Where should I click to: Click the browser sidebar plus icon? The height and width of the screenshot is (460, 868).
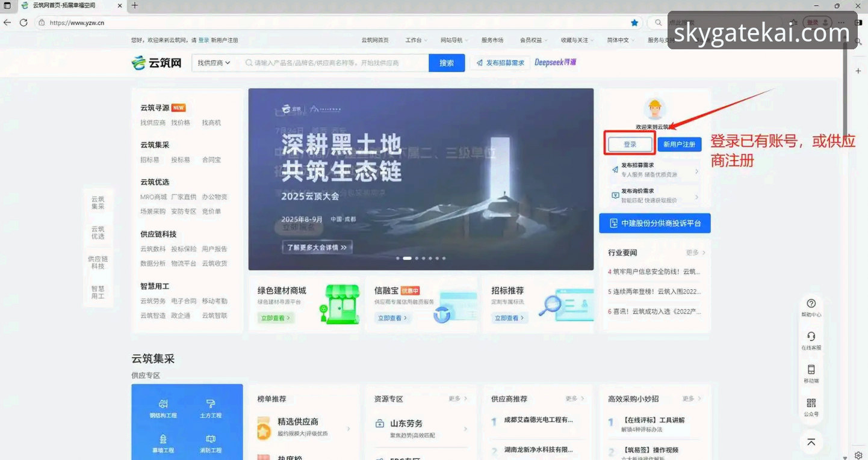click(858, 71)
